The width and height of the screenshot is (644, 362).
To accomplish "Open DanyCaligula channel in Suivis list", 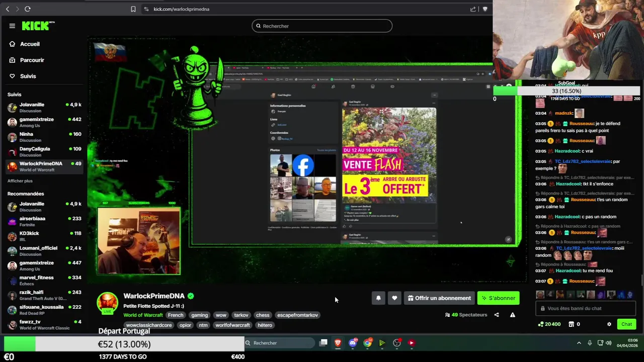I will (x=44, y=151).
